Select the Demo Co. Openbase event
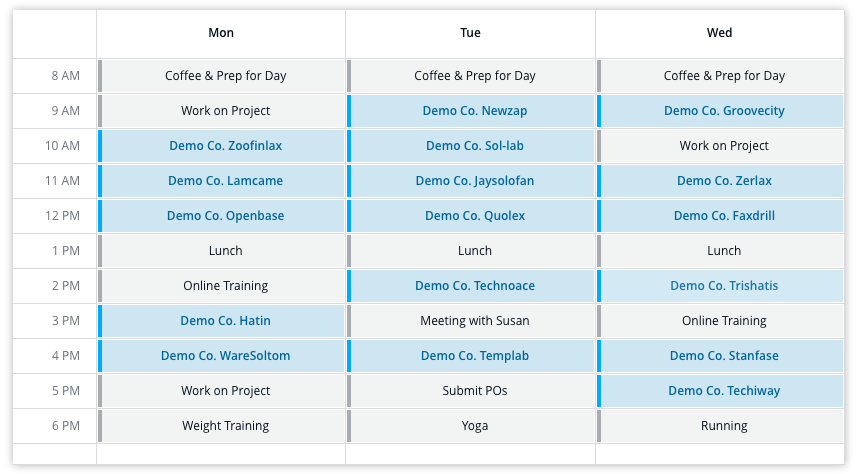This screenshot has height=474, width=858. click(x=225, y=216)
